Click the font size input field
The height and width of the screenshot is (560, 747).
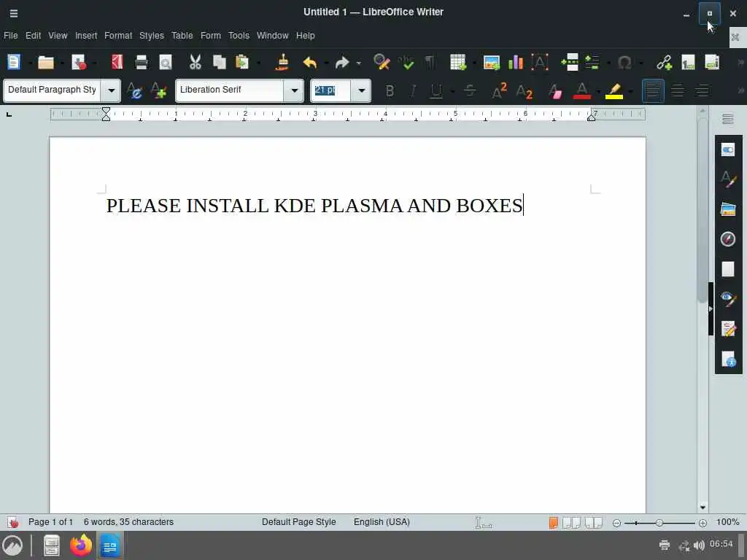(330, 90)
